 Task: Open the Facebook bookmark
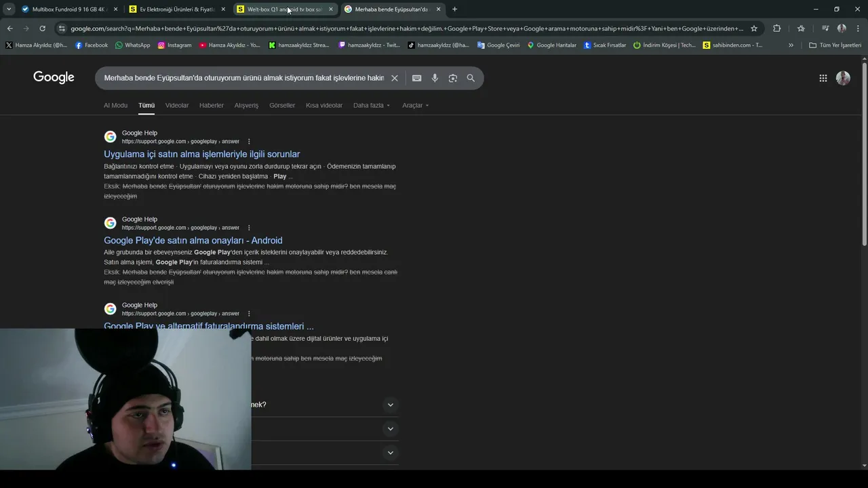point(92,45)
